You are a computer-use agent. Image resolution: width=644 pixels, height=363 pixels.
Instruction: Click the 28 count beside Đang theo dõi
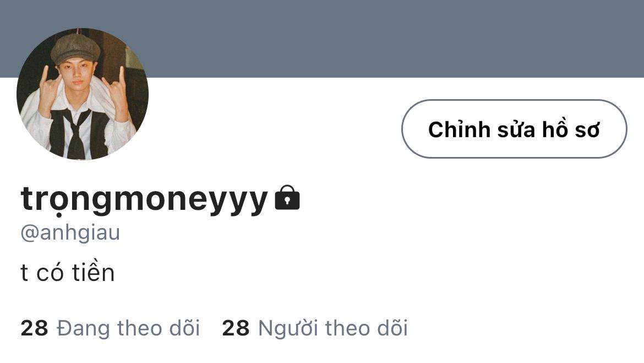point(35,328)
